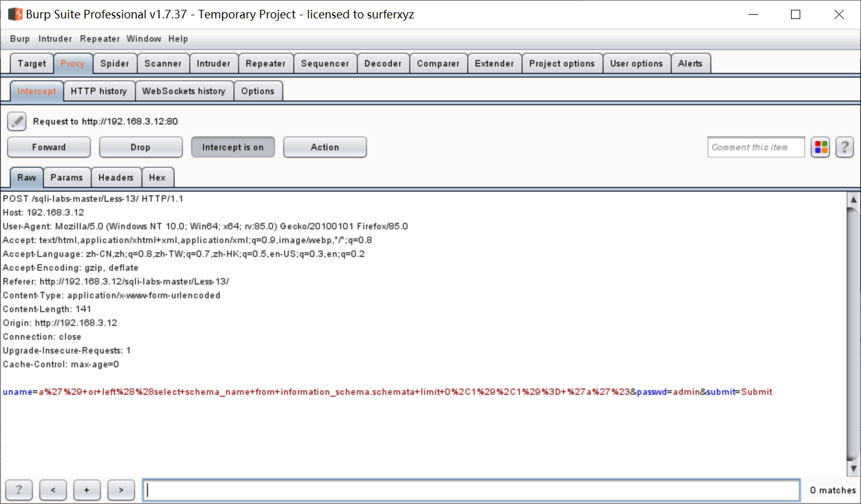Open the Repeater tool tab
Viewport: 861px width, 504px height.
click(266, 63)
